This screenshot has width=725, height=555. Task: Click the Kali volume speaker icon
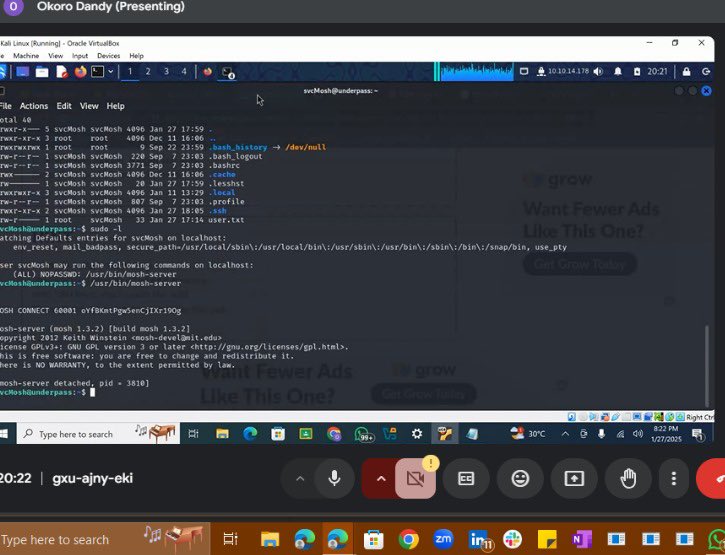coord(598,72)
